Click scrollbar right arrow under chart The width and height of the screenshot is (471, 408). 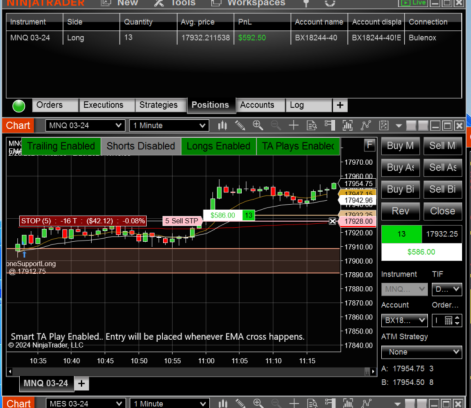(373, 371)
